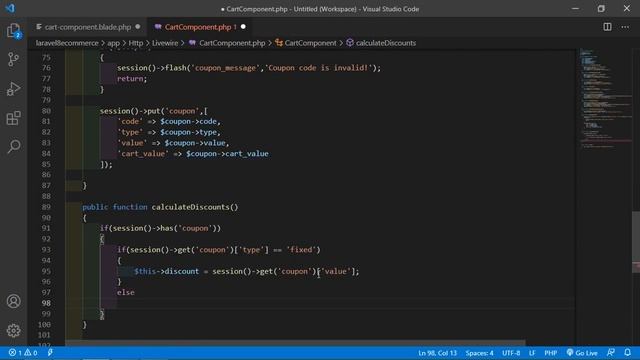This screenshot has height=360, width=640.
Task: Click the empty line 98 in editor
Action: click(x=319, y=303)
